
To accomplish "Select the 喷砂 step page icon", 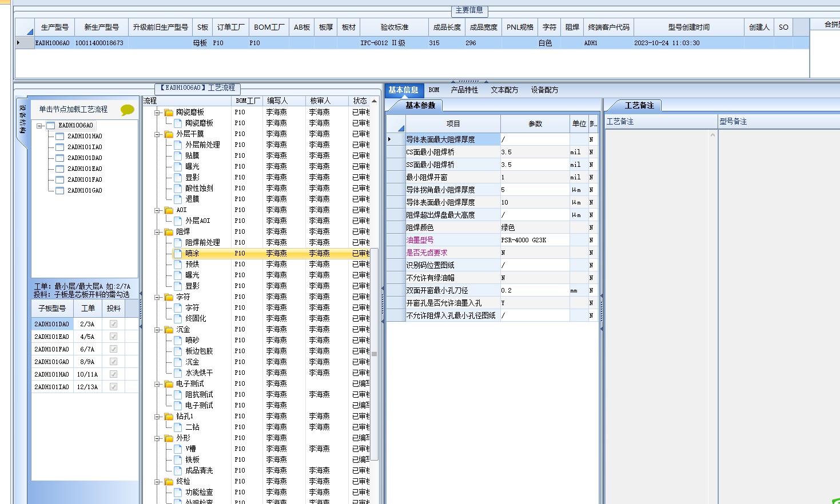I will click(x=178, y=340).
